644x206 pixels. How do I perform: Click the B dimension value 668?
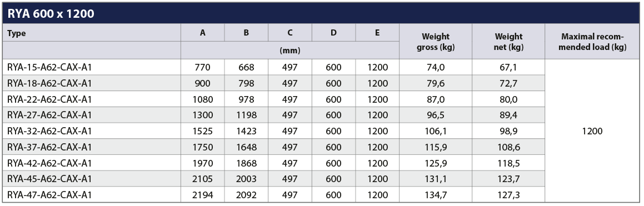246,67
